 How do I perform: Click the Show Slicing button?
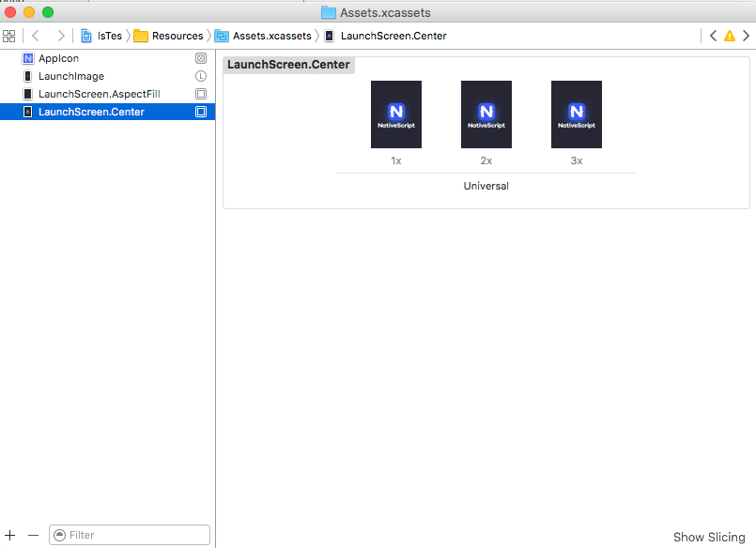709,537
